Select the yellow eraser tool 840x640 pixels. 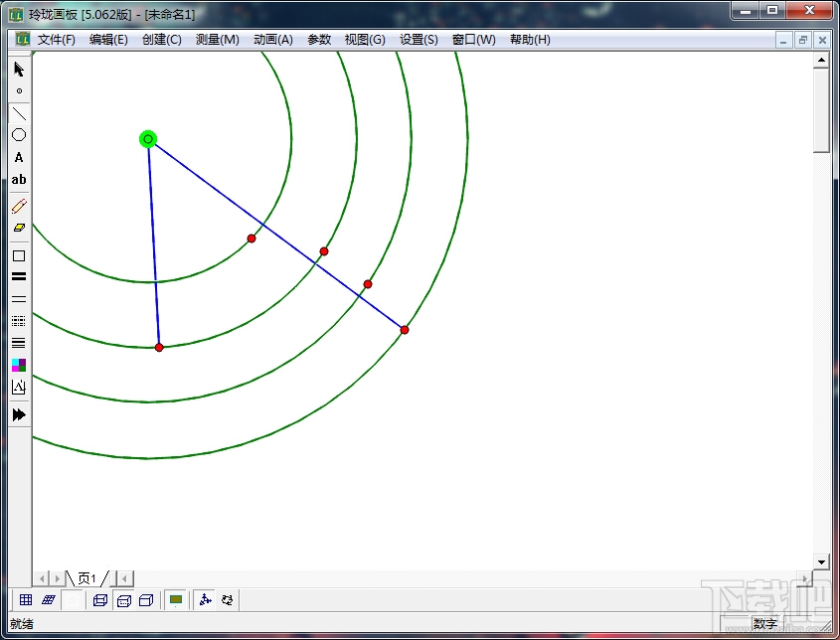[19, 228]
